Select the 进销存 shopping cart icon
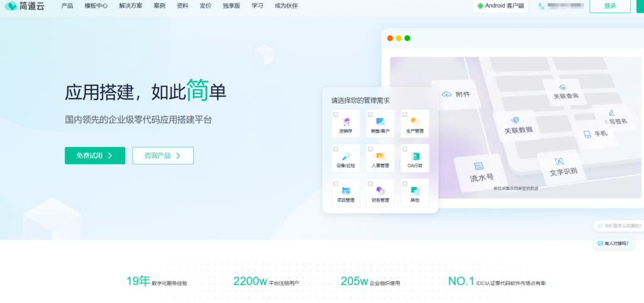Image resolution: width=644 pixels, height=303 pixels. [346, 121]
